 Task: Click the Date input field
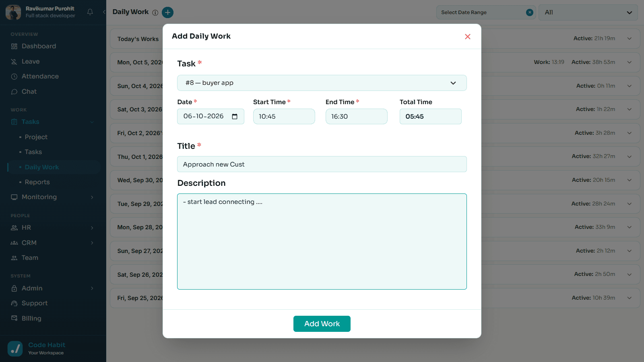point(211,116)
